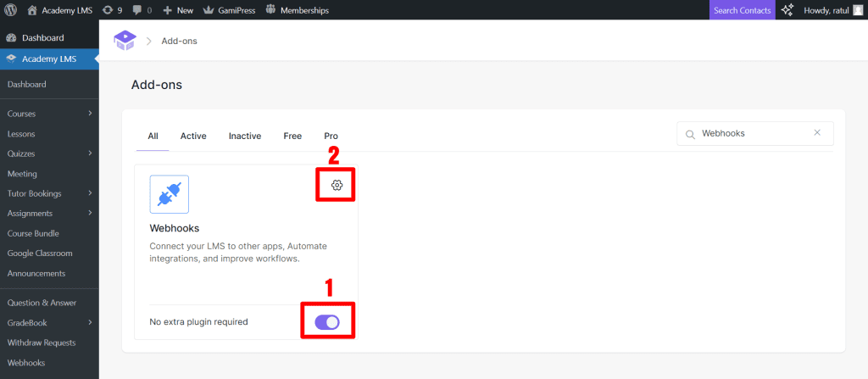This screenshot has height=379, width=868.
Task: Switch to the Active add-ons tab
Action: click(193, 136)
